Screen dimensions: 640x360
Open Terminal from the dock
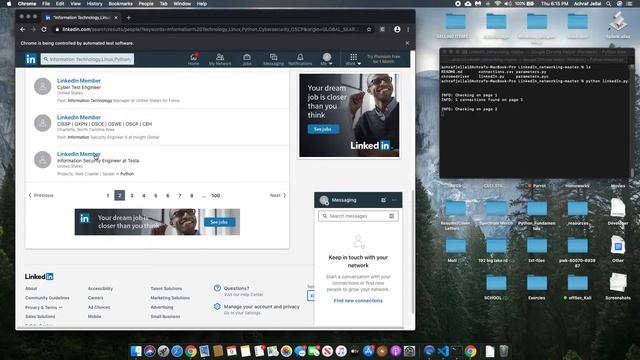(457, 351)
